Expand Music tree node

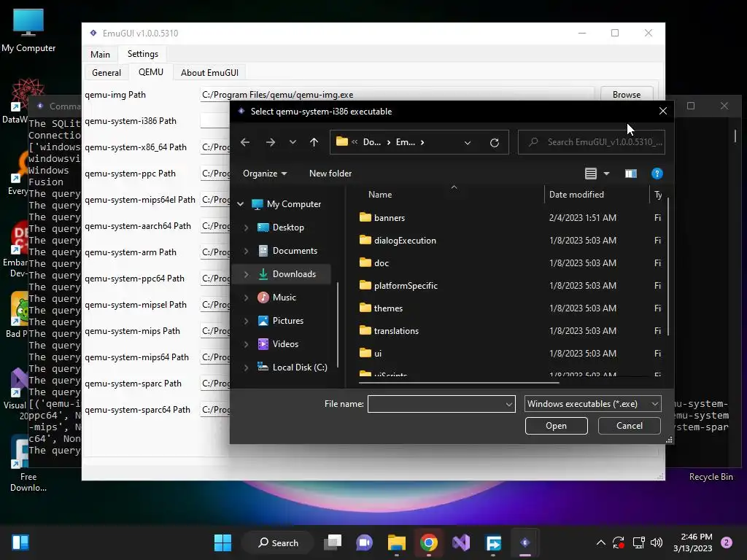[246, 297]
